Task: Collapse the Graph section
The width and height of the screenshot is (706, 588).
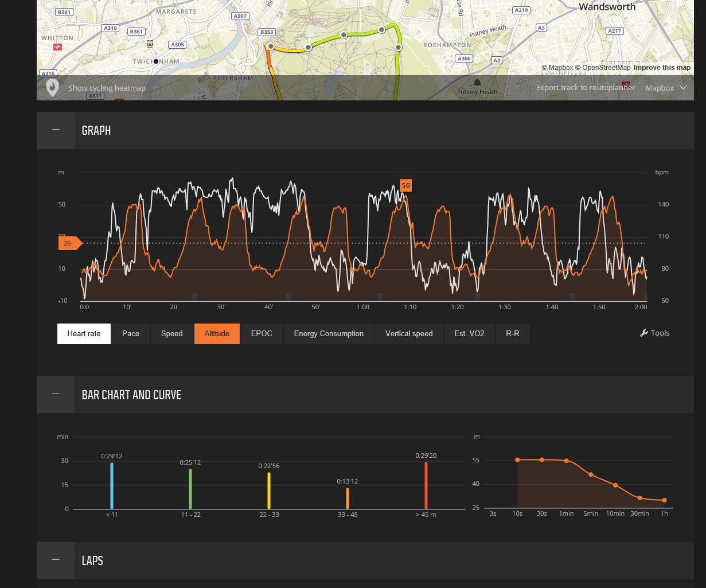Action: click(56, 130)
